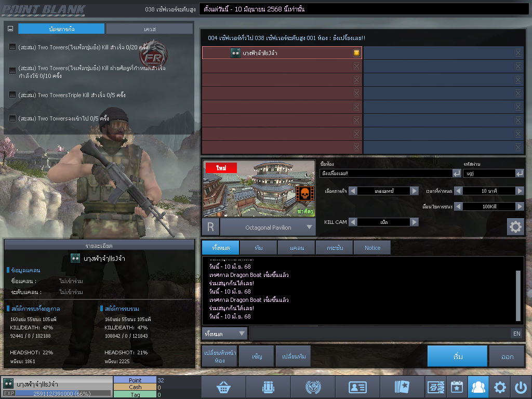Click the rank icon in details panel
Screen dimensions: 532x399
pyautogui.click(x=75, y=258)
